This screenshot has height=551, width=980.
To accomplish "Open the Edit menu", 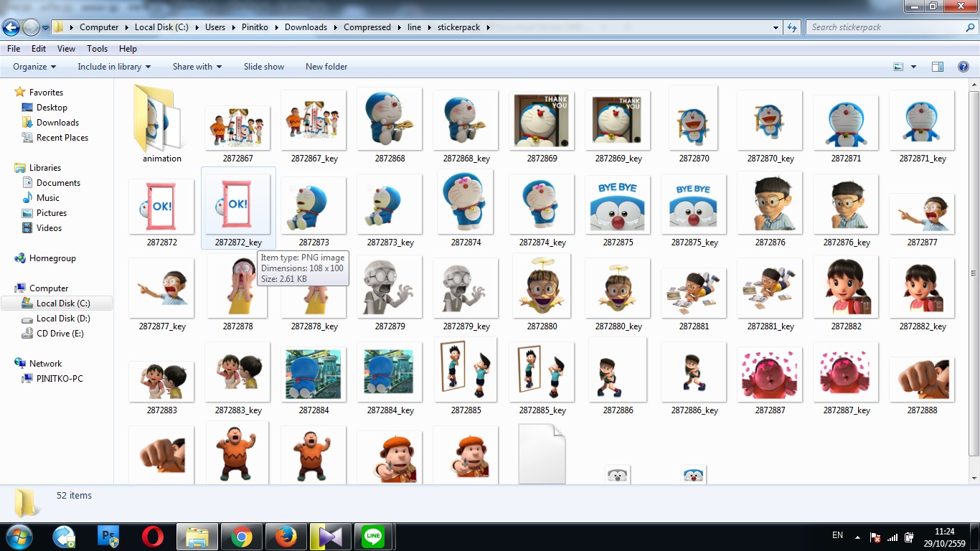I will [x=39, y=49].
